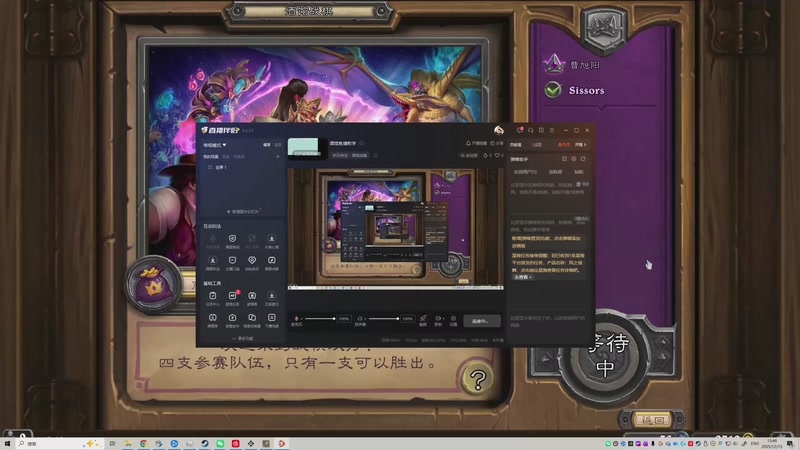Select the middle tab beside 在线用户
Viewport: 800px width, 450px height.
coord(555,172)
